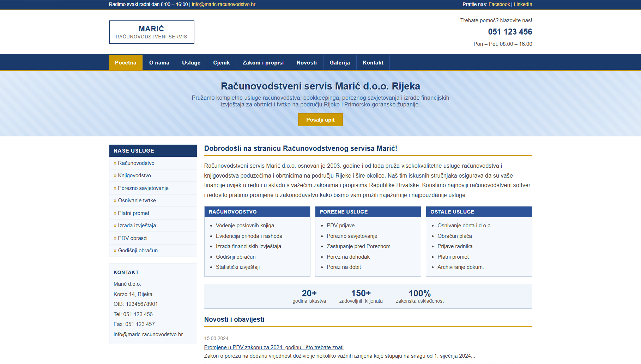Open the O nama page

click(159, 62)
